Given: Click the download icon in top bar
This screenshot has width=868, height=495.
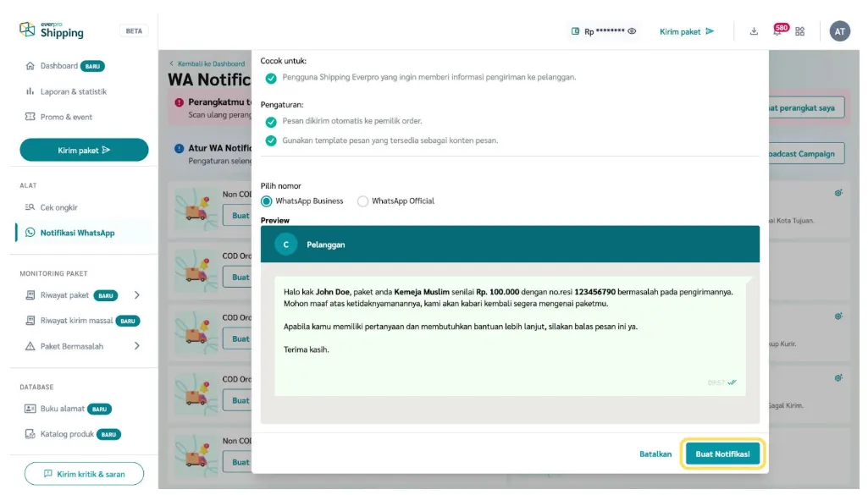Looking at the screenshot, I should [x=754, y=31].
